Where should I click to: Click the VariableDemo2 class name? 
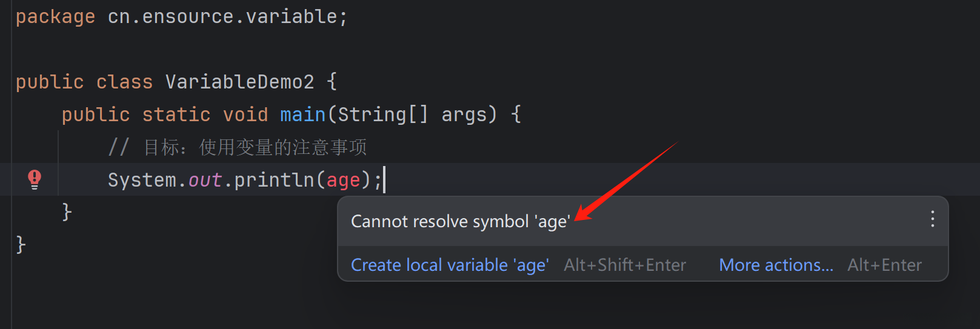(x=239, y=82)
